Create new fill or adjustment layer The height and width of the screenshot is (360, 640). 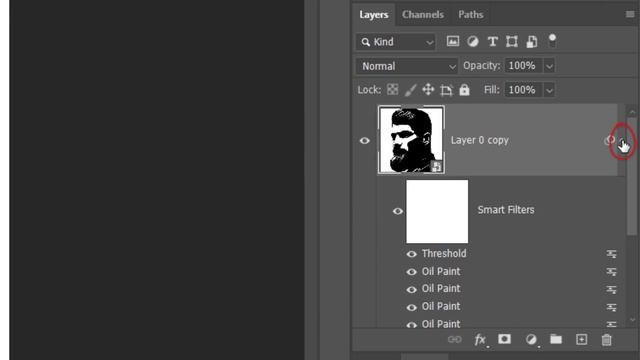pyautogui.click(x=531, y=340)
